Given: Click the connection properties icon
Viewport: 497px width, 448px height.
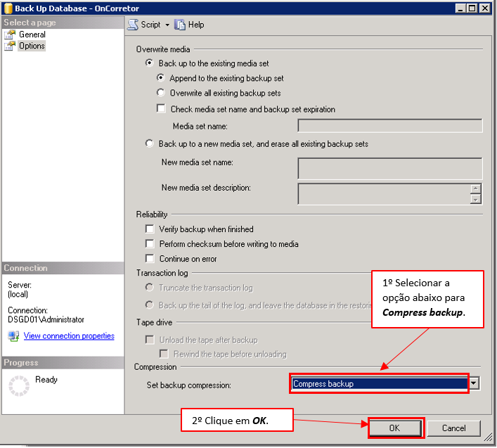Looking at the screenshot, I should (13, 336).
